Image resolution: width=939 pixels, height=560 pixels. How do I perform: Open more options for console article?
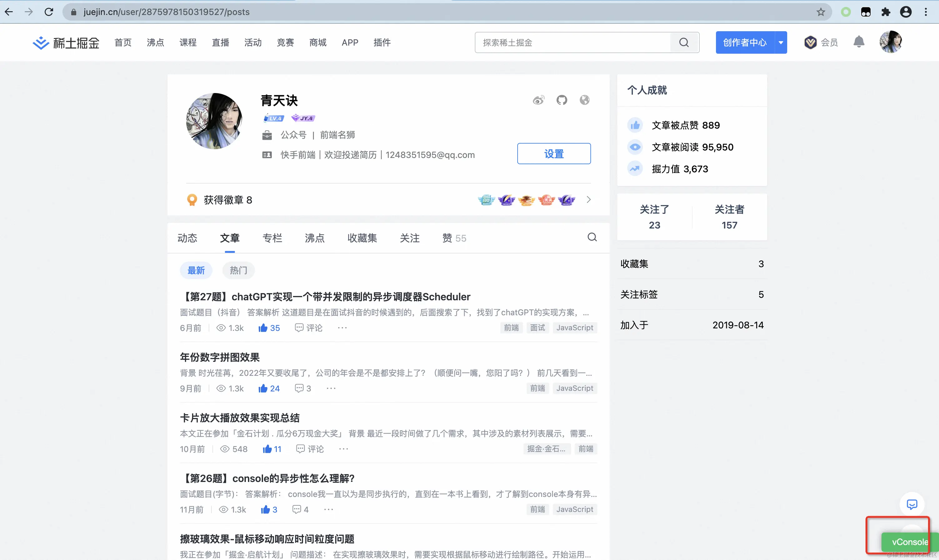329,509
